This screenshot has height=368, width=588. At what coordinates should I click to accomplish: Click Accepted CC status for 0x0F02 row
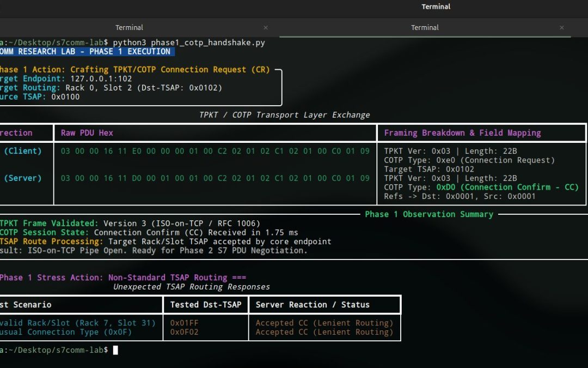324,332
